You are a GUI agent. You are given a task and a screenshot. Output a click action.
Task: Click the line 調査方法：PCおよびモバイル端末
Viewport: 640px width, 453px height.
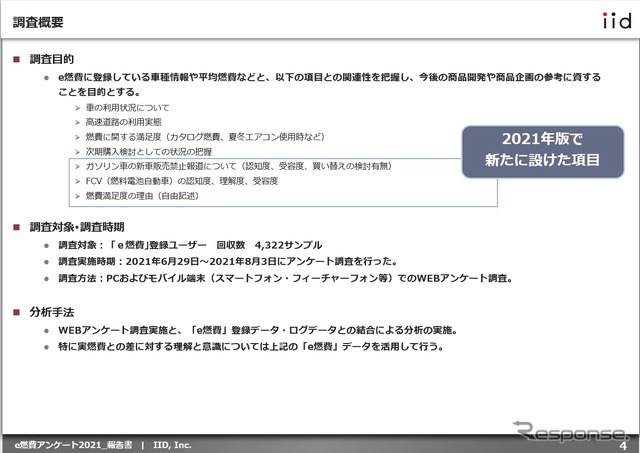pyautogui.click(x=285, y=278)
